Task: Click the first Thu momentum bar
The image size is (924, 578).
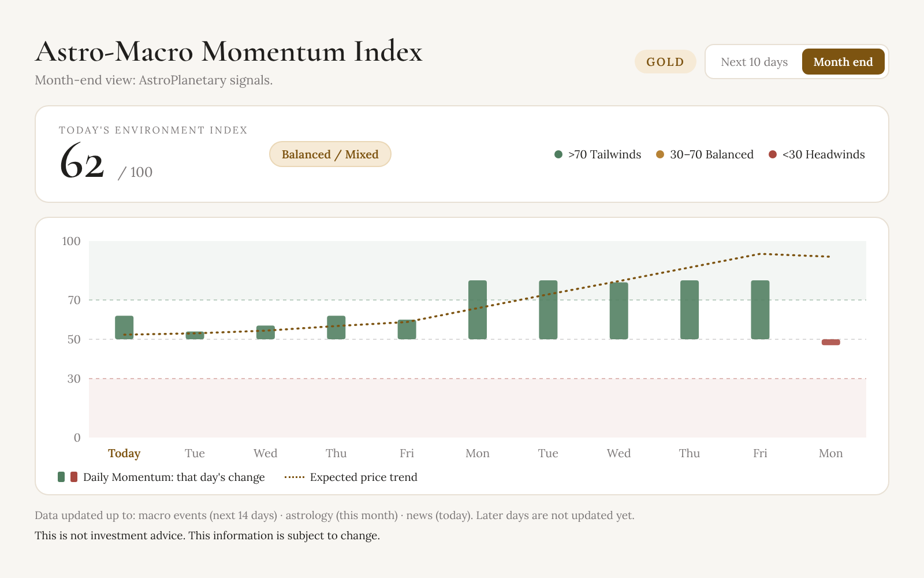Action: point(336,327)
